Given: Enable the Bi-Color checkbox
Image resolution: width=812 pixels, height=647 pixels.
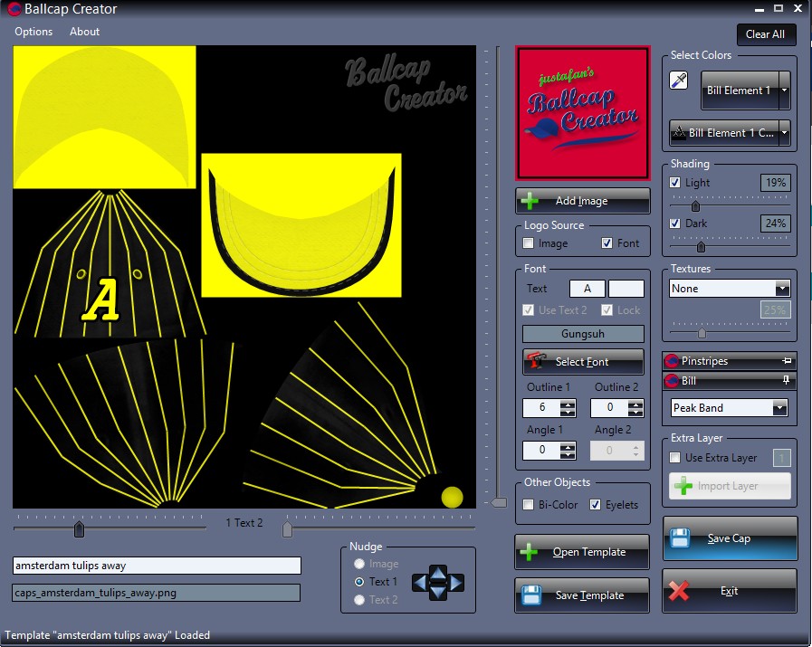Looking at the screenshot, I should (529, 505).
